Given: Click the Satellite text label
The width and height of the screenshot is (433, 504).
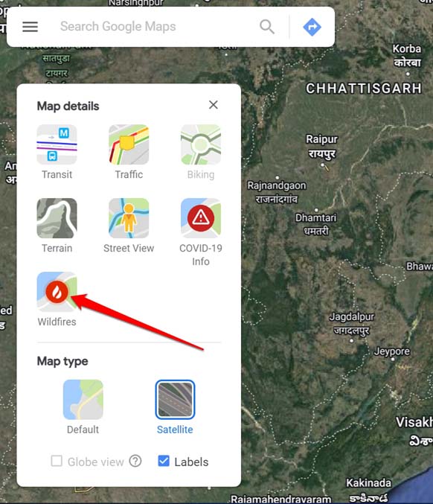Looking at the screenshot, I should pyautogui.click(x=175, y=430).
